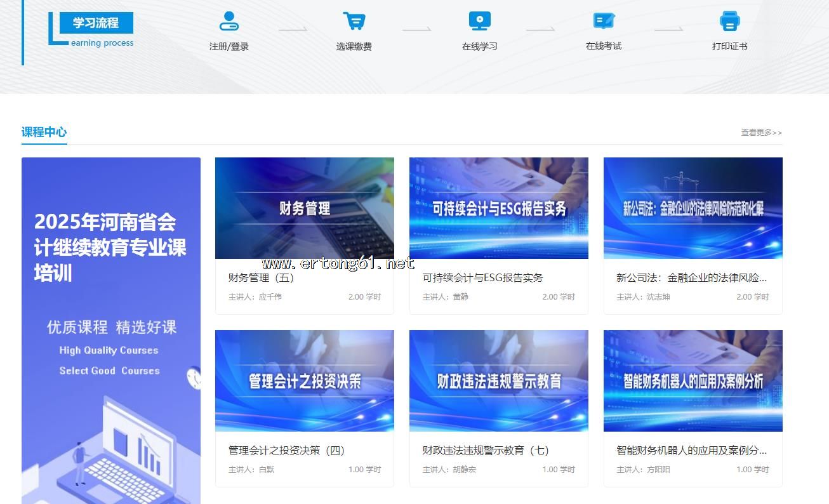This screenshot has width=829, height=504.
Task: Click the 管理会计之投资决策（四） title link
Action: click(x=286, y=451)
